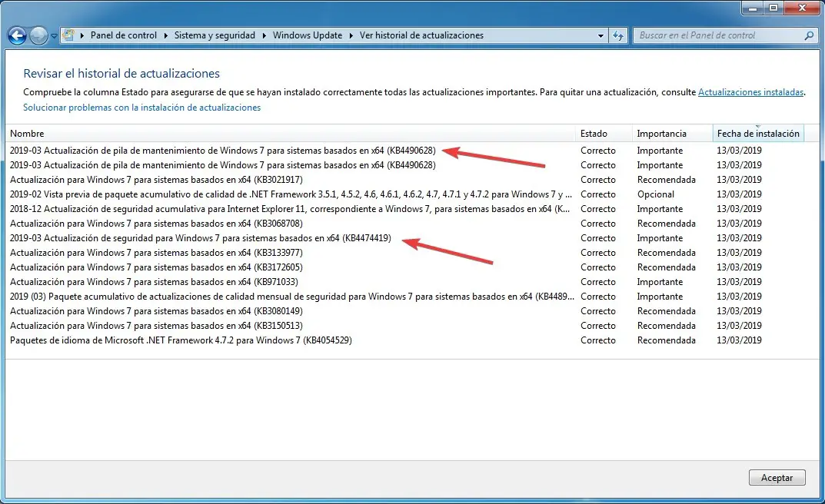Click the Control Panel icon in address bar
This screenshot has height=504, width=825.
[x=69, y=35]
